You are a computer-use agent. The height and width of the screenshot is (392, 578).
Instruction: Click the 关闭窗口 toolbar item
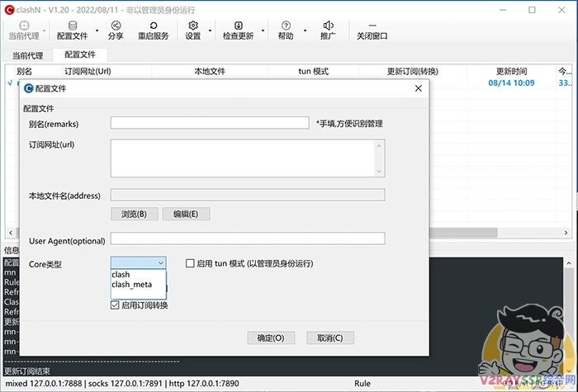372,31
